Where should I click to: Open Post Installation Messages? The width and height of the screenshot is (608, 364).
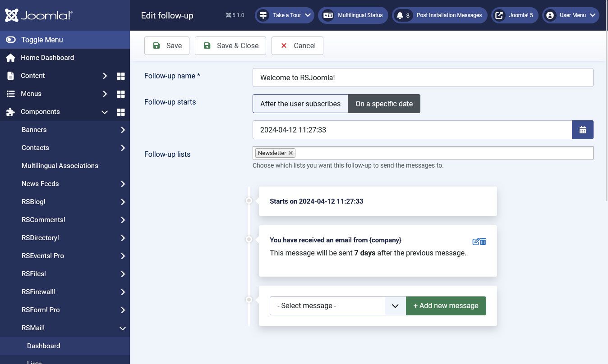[440, 15]
